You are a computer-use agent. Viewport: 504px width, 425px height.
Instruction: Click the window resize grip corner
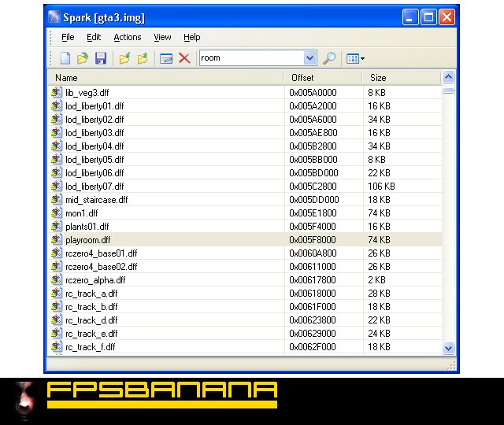click(451, 365)
